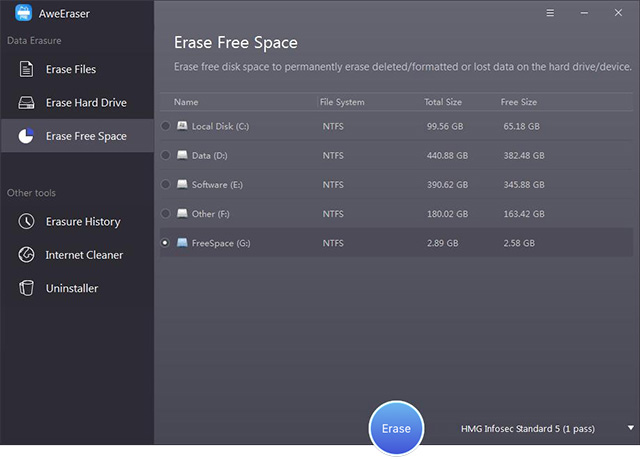Click the Software (E:) name
The image size is (640, 459).
(x=217, y=185)
